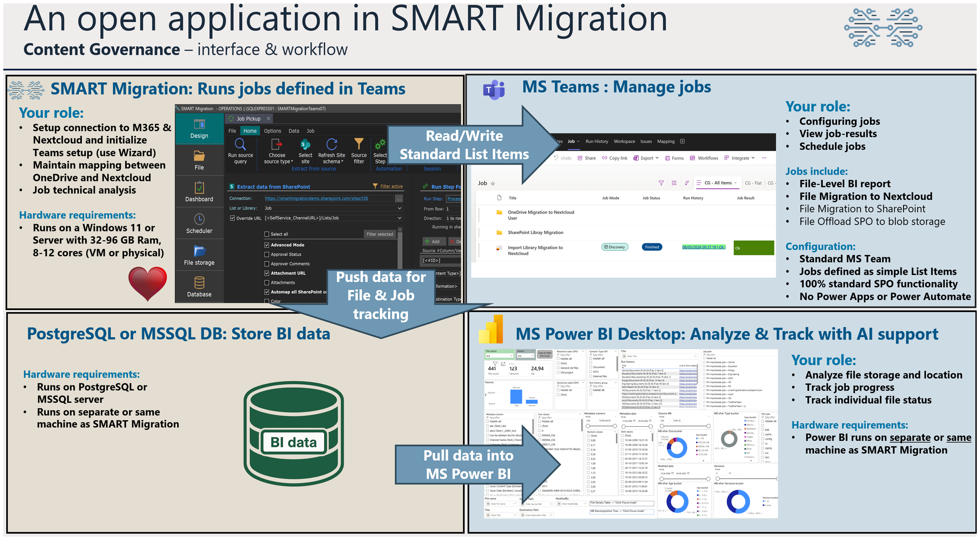This screenshot has width=980, height=540.
Task: Click the Select site SharePoint icon
Action: [305, 144]
